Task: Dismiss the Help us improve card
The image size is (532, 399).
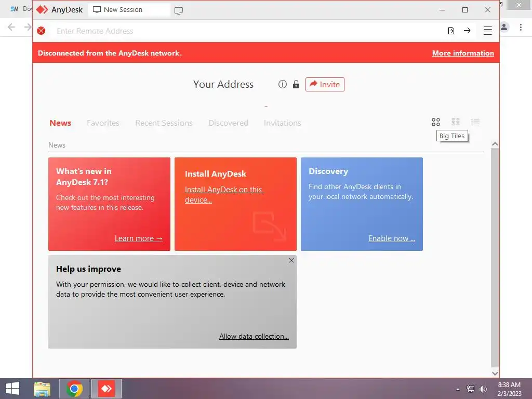Action: point(291,260)
